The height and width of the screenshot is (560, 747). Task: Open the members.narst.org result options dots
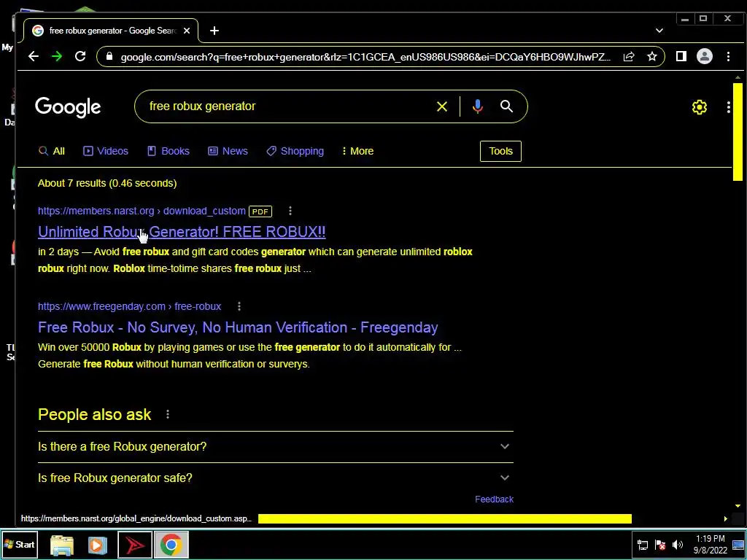coord(290,211)
